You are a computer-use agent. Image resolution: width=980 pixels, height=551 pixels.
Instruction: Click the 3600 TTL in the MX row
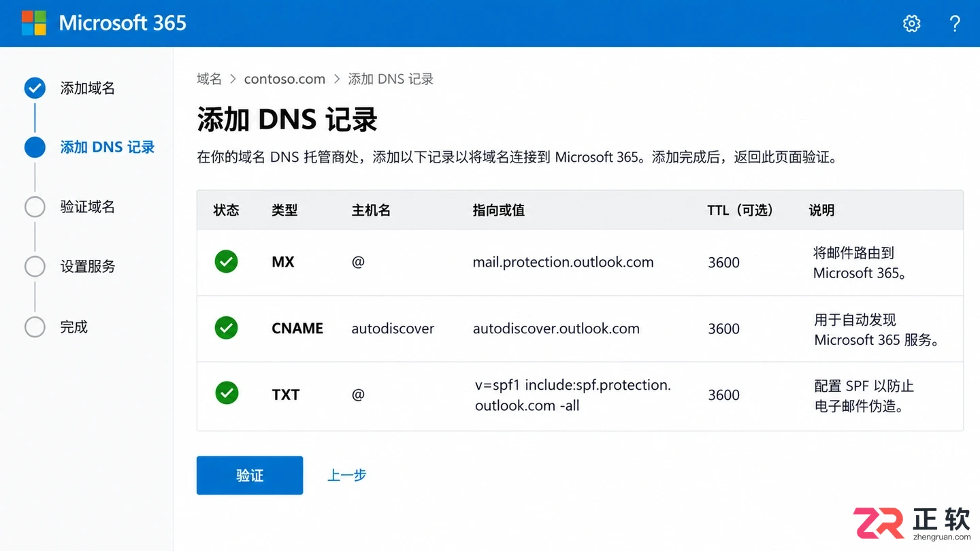(x=723, y=263)
